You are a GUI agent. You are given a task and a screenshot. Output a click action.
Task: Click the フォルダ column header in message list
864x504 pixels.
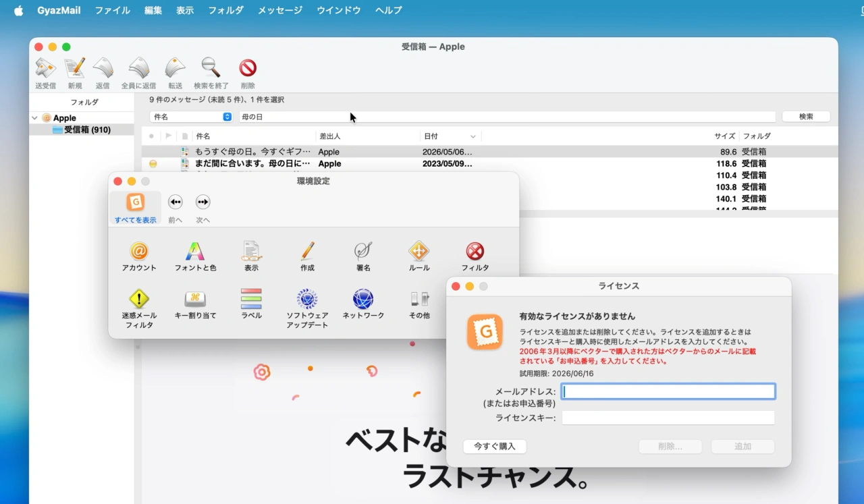coord(757,136)
